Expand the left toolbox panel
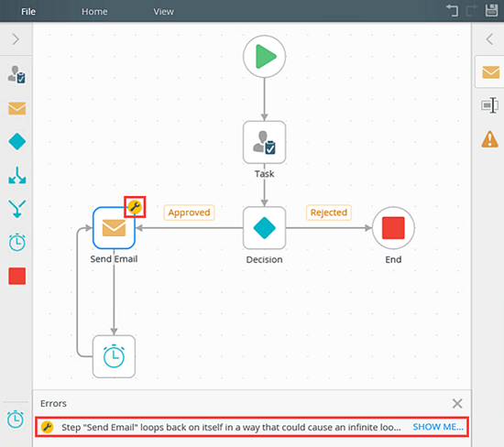The width and height of the screenshot is (504, 447). tap(16, 39)
